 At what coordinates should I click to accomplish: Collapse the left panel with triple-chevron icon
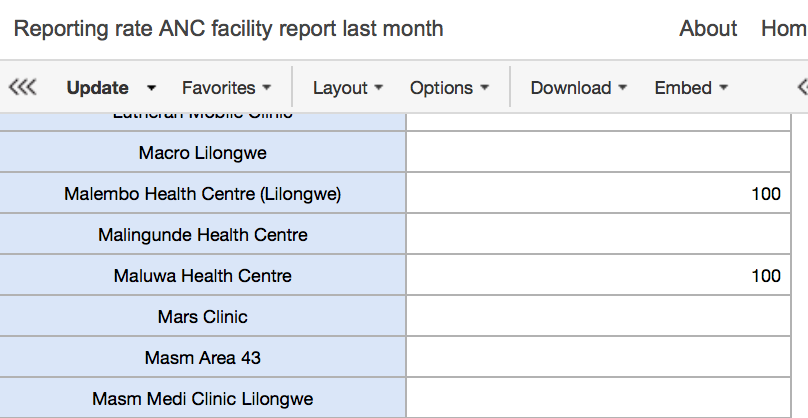(x=22, y=88)
